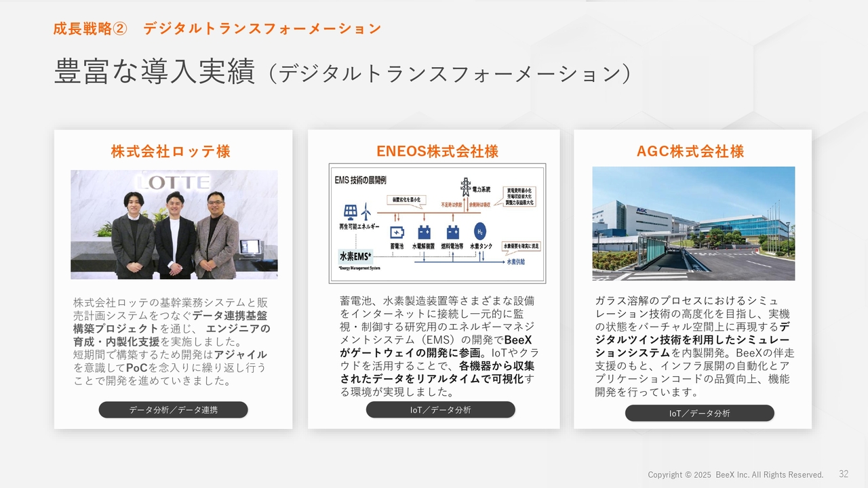Click the 成長戦略② デジタルトランスフォーメーション header
Viewport: 868px width, 488px height.
pos(217,28)
